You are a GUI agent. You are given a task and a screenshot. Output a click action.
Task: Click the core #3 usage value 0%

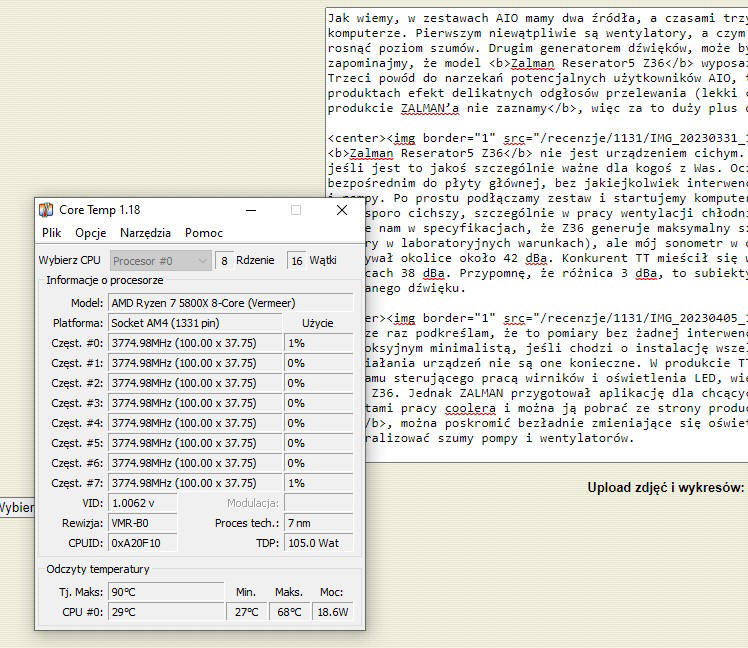[x=319, y=403]
